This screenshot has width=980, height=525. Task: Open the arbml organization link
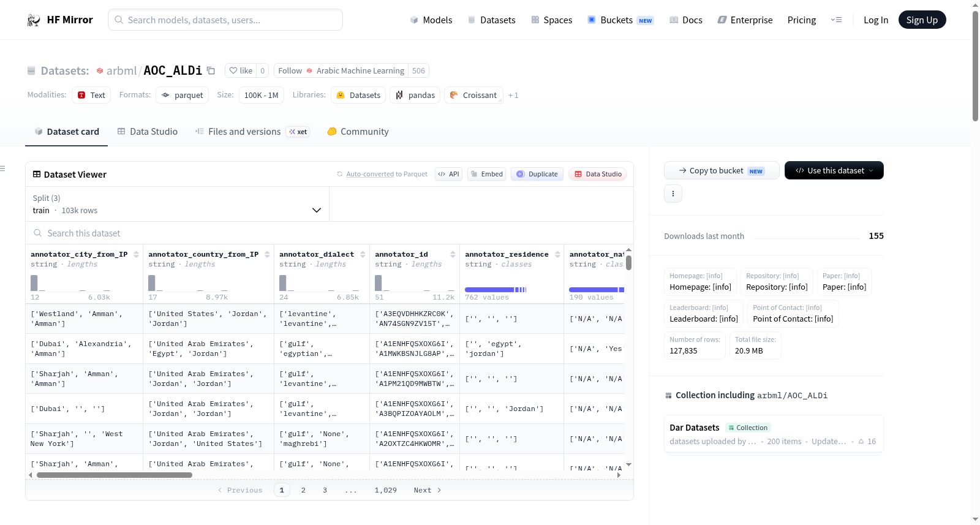(x=121, y=71)
